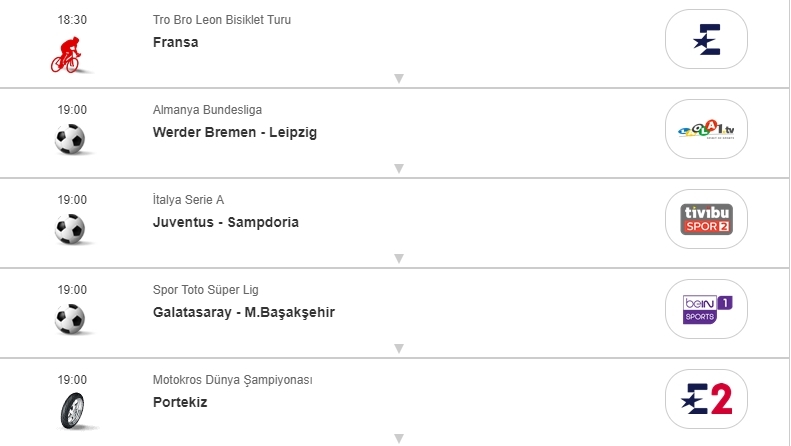Open the beIN Sports 1 channel logo
791x446 pixels.
point(706,309)
